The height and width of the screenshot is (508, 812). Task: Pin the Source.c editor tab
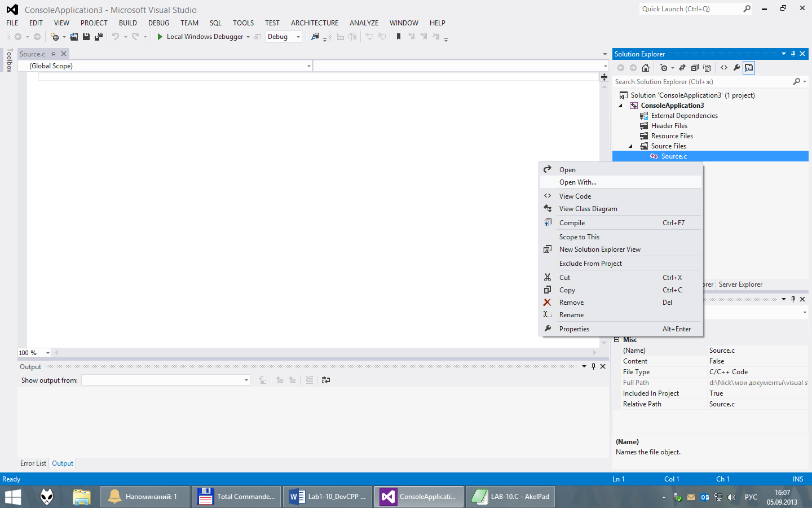(x=54, y=54)
